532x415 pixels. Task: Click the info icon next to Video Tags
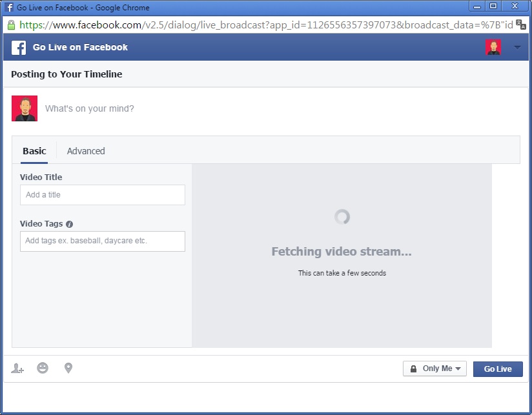pos(69,224)
